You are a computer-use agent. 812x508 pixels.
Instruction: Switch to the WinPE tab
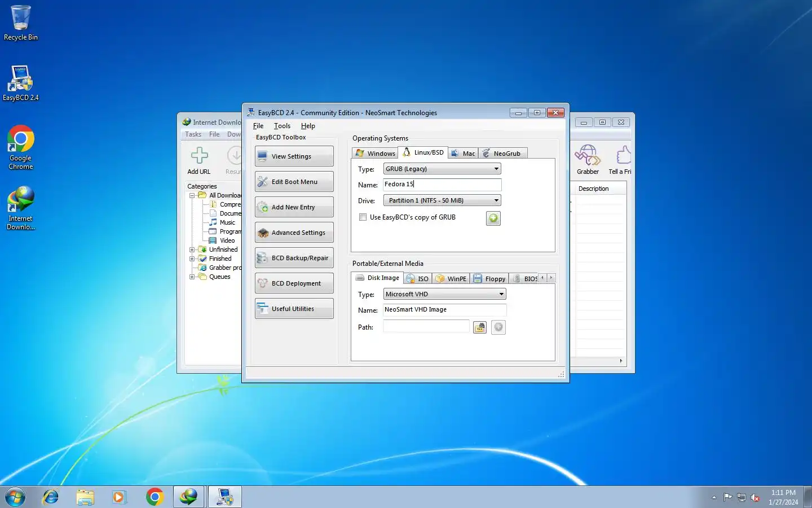pos(451,279)
